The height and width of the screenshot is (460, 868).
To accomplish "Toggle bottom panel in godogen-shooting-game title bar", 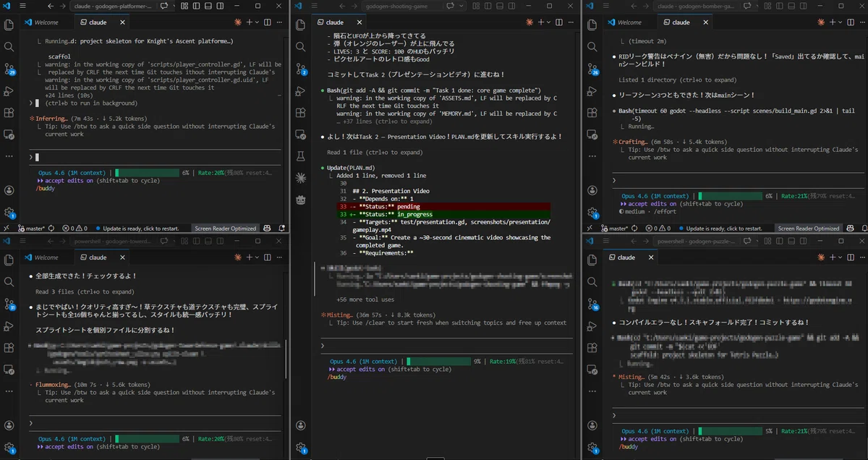I will coord(498,6).
